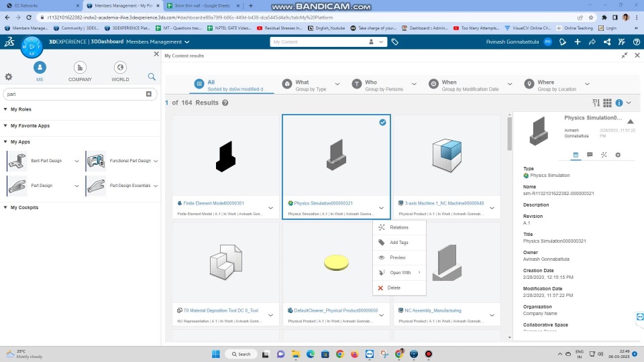Open the Open With submenu
Screen dimensions: 644x362
pos(399,273)
